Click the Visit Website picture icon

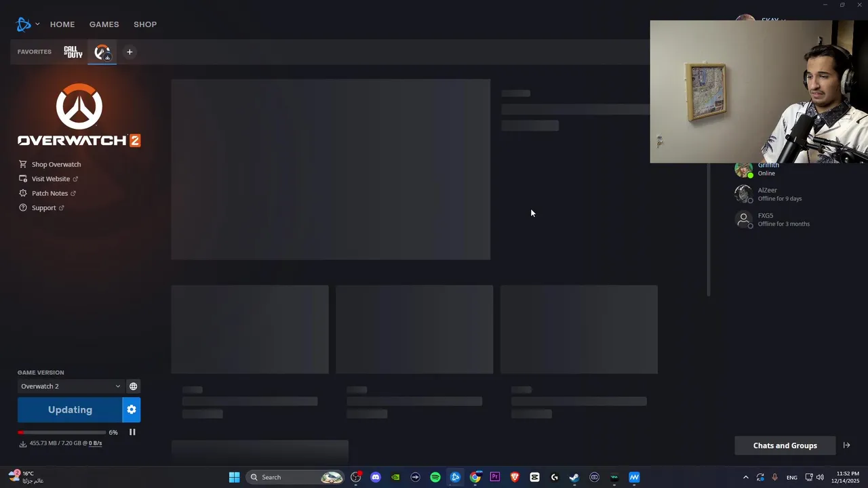tap(23, 179)
